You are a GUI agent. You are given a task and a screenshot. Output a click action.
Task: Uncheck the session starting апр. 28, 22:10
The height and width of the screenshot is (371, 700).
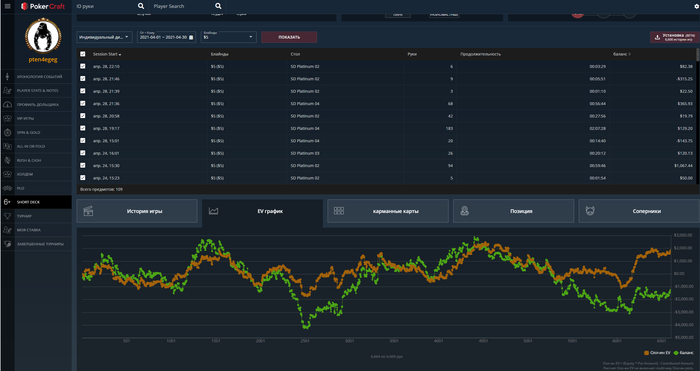pos(83,66)
